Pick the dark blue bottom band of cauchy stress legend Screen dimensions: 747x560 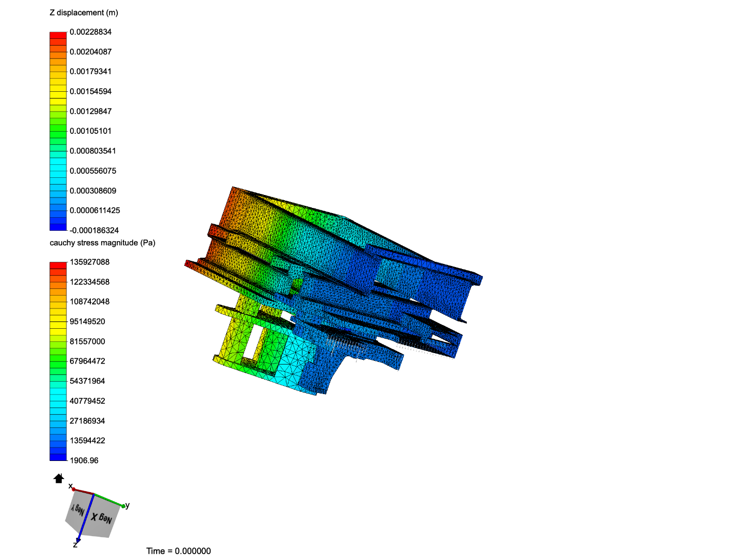[x=58, y=457]
